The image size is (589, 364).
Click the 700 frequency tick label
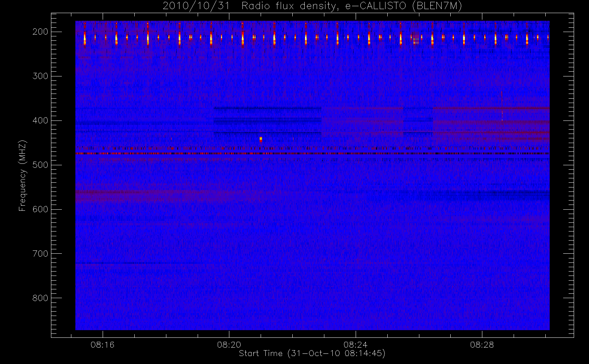(40, 254)
